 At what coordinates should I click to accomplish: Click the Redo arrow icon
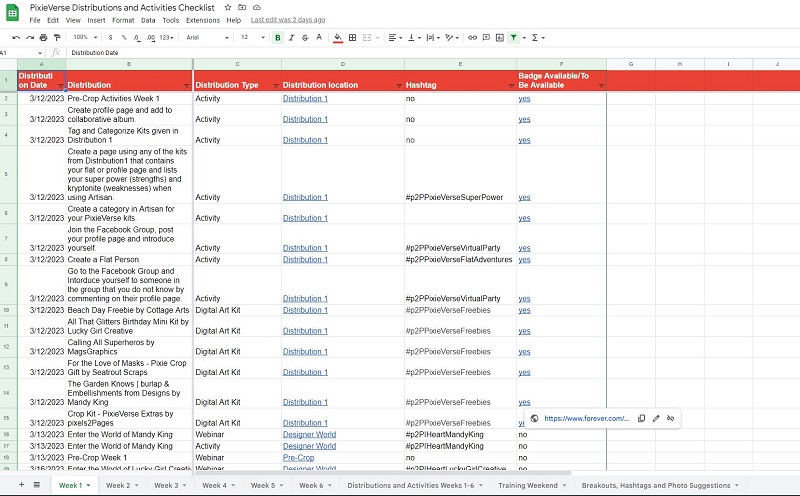click(x=30, y=38)
